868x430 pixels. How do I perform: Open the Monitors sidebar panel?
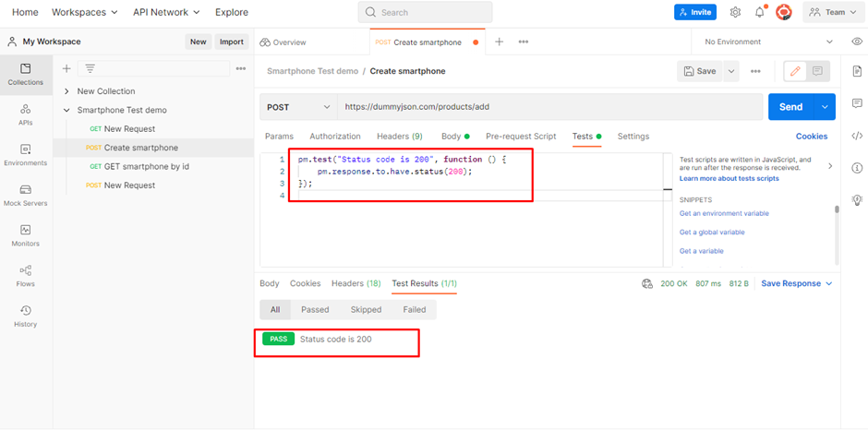click(x=26, y=236)
